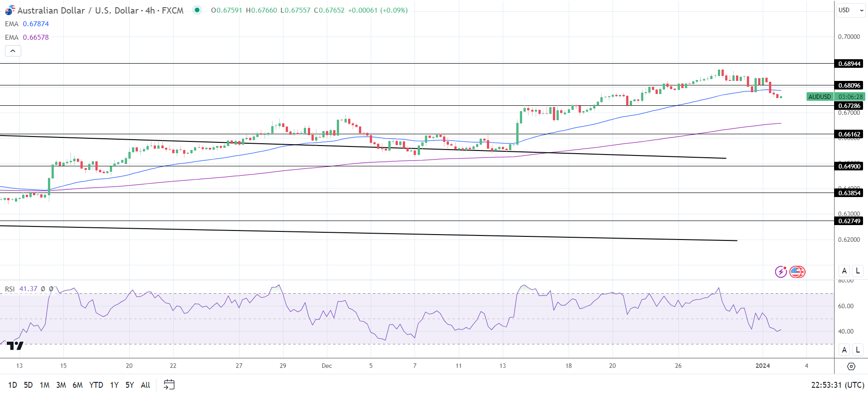Click the FXCM source label in the title

[173, 10]
